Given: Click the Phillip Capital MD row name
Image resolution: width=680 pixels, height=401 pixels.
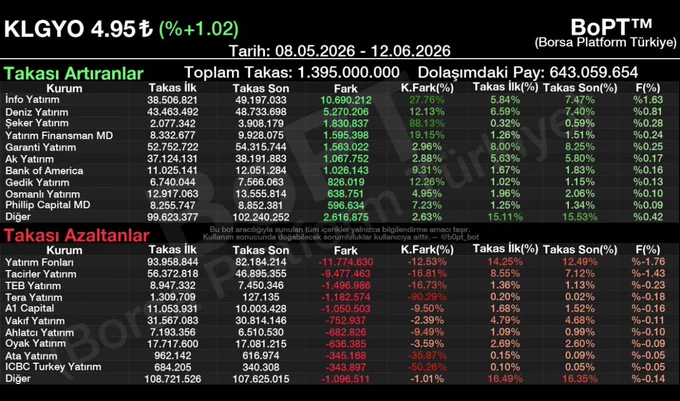Looking at the screenshot, I should coord(48,205).
